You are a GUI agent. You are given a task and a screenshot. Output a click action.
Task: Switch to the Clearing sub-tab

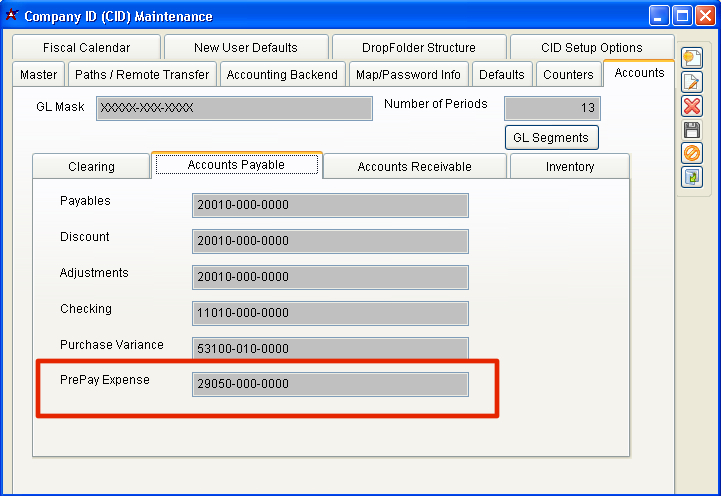click(91, 167)
